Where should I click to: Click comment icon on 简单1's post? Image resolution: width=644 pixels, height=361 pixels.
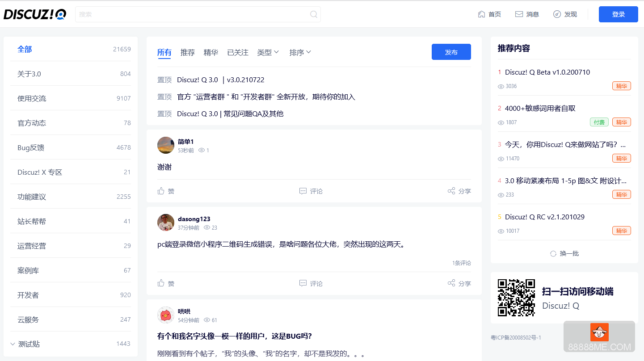(303, 191)
